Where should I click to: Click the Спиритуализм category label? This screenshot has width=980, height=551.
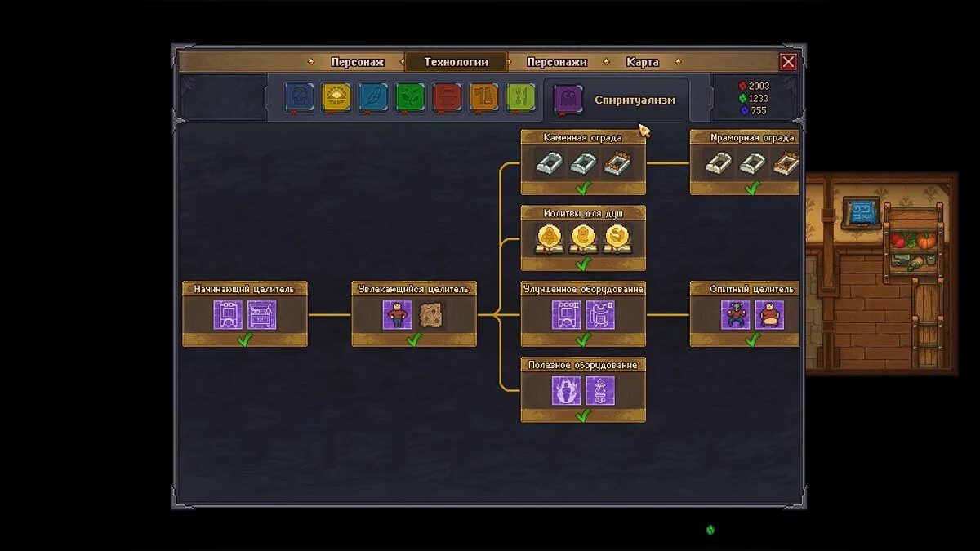[x=635, y=100]
